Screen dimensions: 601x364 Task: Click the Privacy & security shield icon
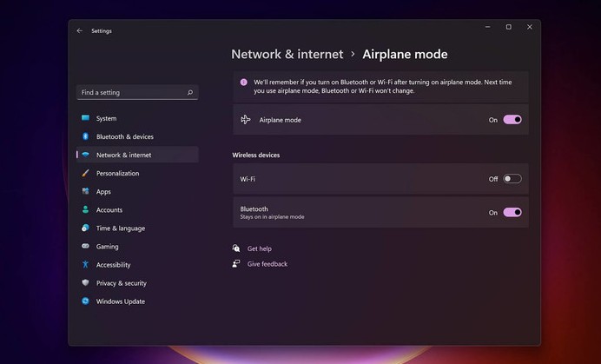point(85,282)
